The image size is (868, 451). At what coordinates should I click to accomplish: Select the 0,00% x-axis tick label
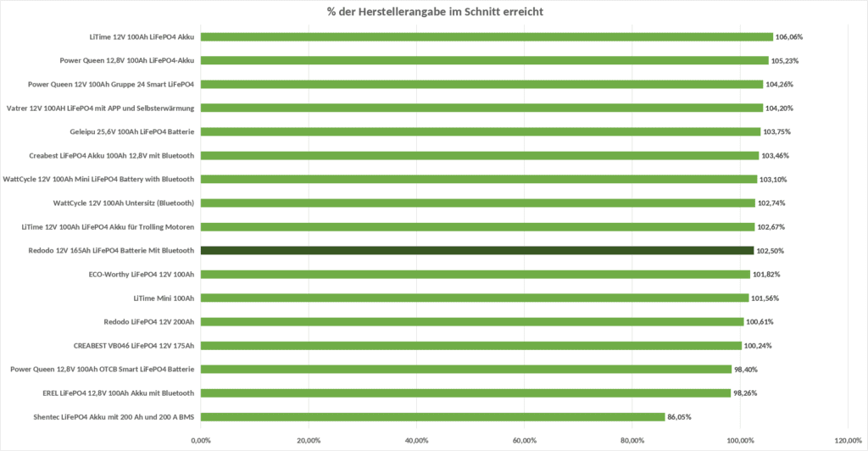[x=201, y=441]
